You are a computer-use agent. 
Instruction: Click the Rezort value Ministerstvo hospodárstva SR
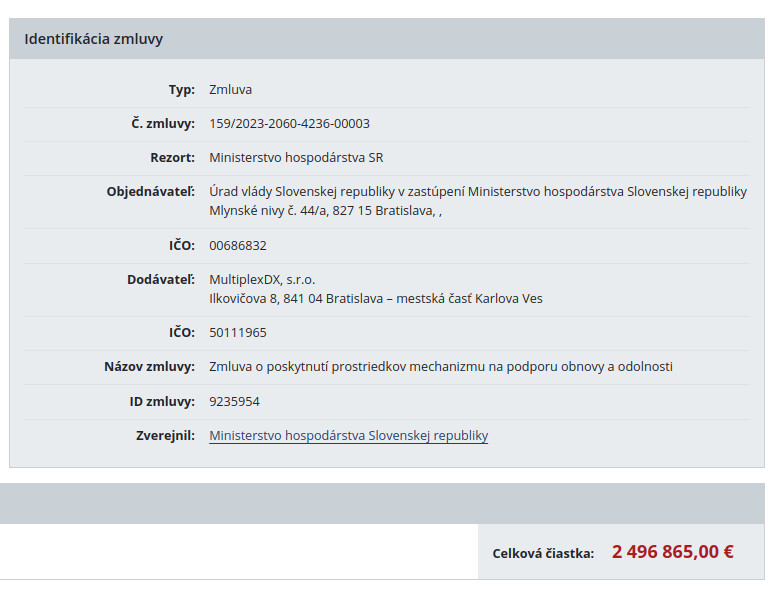click(296, 158)
